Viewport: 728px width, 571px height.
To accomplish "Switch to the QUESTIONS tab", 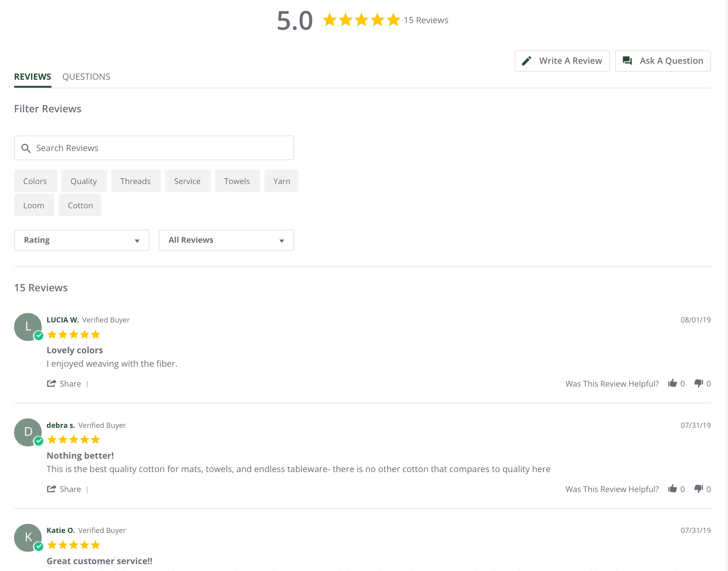I will (87, 76).
